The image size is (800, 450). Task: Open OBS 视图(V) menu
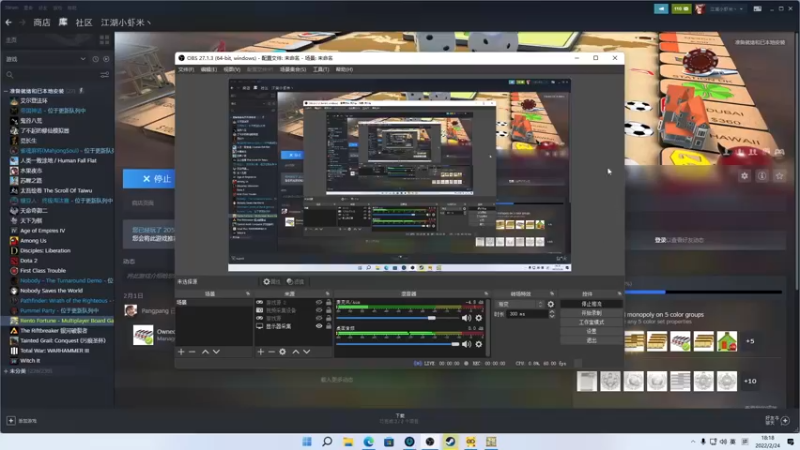tap(232, 69)
